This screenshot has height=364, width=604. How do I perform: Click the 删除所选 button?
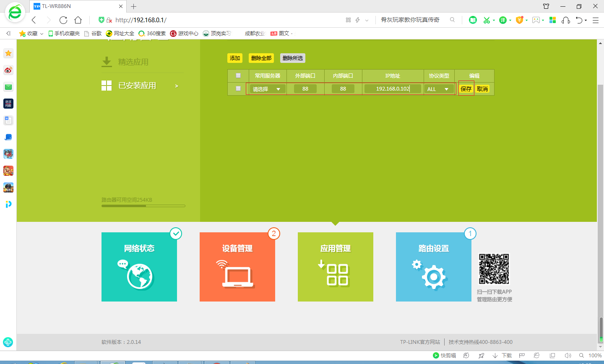293,58
